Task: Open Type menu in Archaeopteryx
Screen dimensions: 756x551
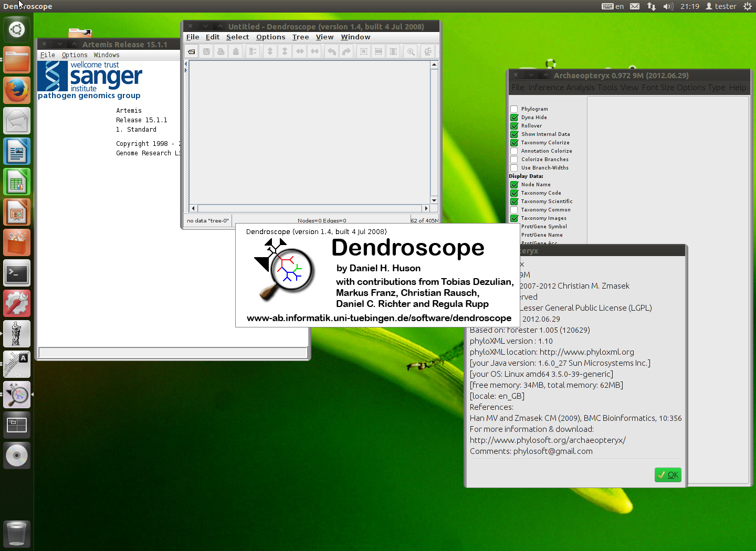Action: [716, 88]
